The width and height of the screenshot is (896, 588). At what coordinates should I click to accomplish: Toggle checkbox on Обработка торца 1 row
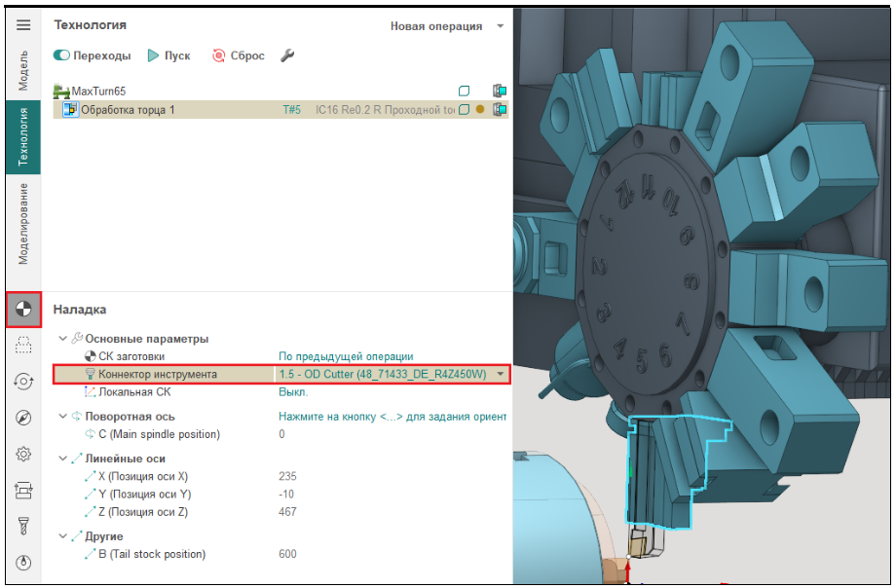[x=465, y=110]
